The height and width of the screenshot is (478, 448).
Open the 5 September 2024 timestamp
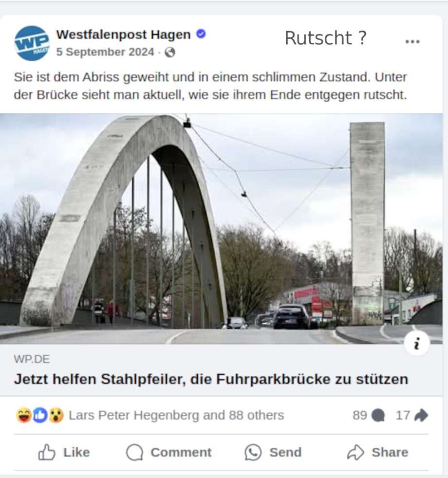(x=105, y=52)
